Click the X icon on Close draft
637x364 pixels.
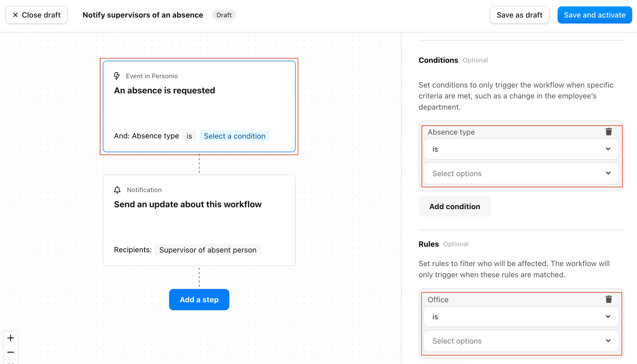[15, 15]
